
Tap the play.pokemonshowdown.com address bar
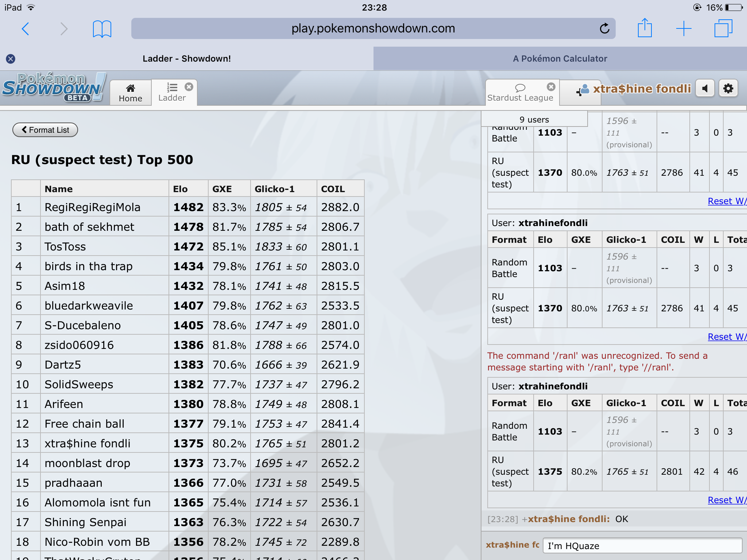373,28
